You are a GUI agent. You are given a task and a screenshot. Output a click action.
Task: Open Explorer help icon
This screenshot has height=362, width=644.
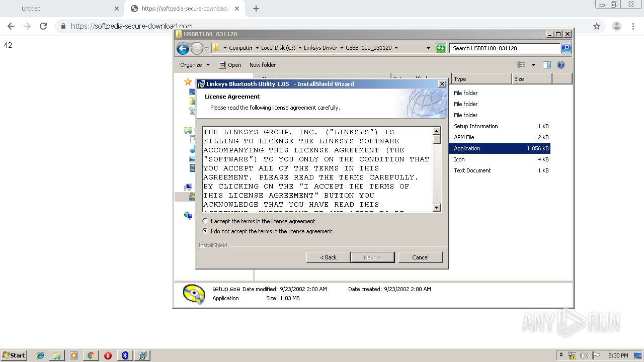coord(561,65)
